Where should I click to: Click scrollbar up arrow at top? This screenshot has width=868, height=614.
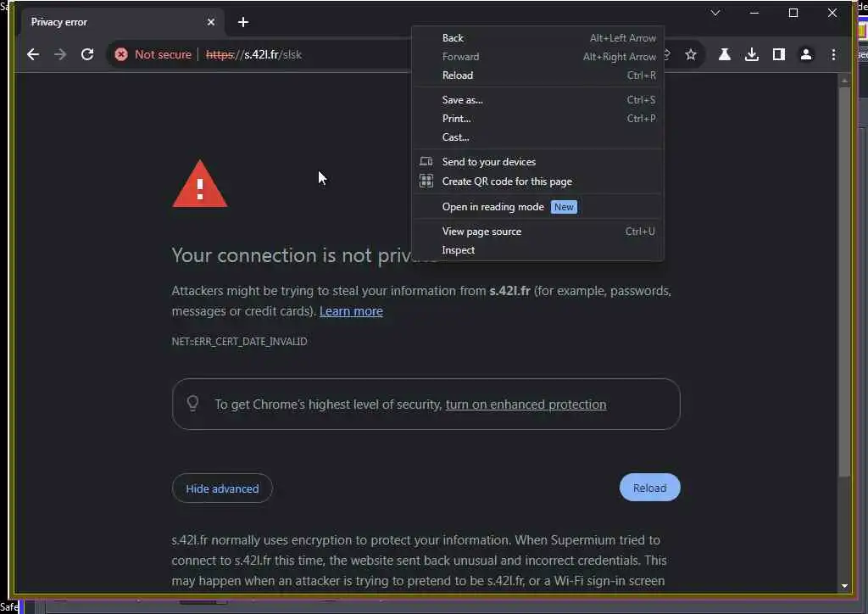pyautogui.click(x=844, y=81)
